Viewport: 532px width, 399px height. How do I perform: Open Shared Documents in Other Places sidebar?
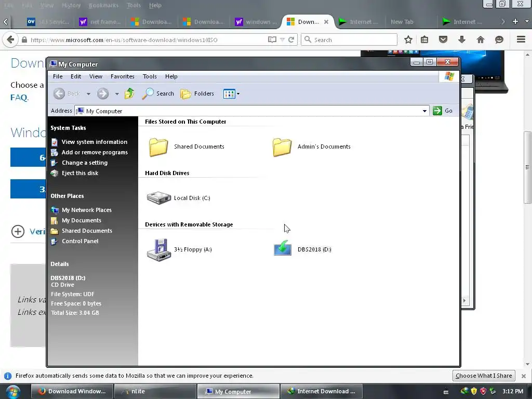(x=87, y=231)
